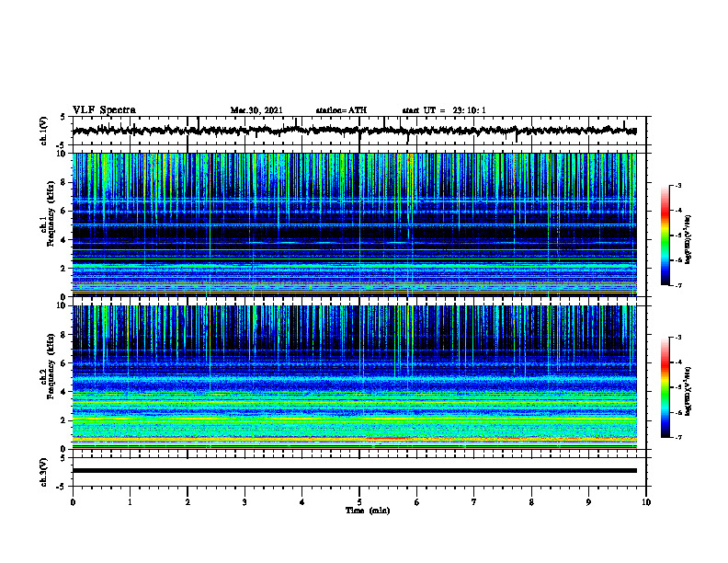Click the "-3" tick on ch.2 color bar
Image resolution: width=728 pixels, height=563 pixels.
click(677, 338)
